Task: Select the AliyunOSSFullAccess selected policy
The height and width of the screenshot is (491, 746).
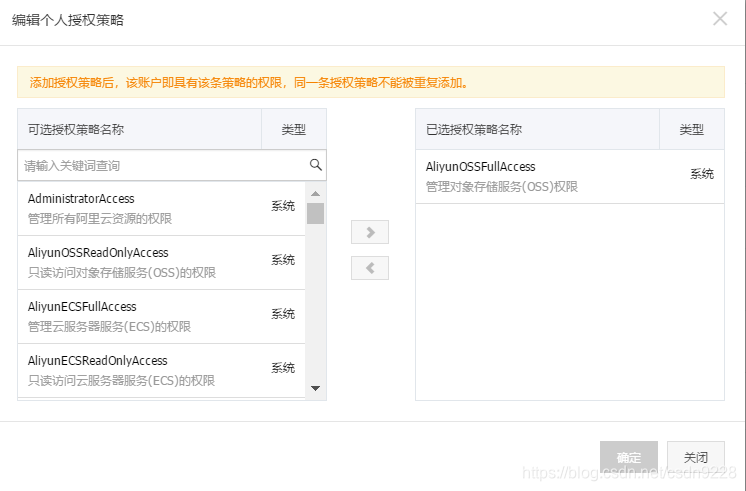Action: coord(569,177)
